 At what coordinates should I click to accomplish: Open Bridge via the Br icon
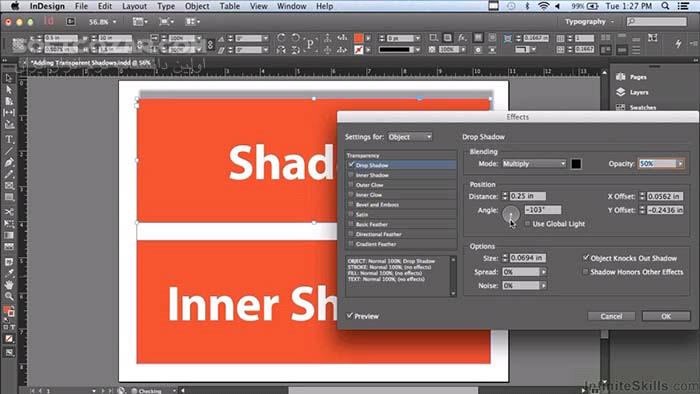[71, 21]
